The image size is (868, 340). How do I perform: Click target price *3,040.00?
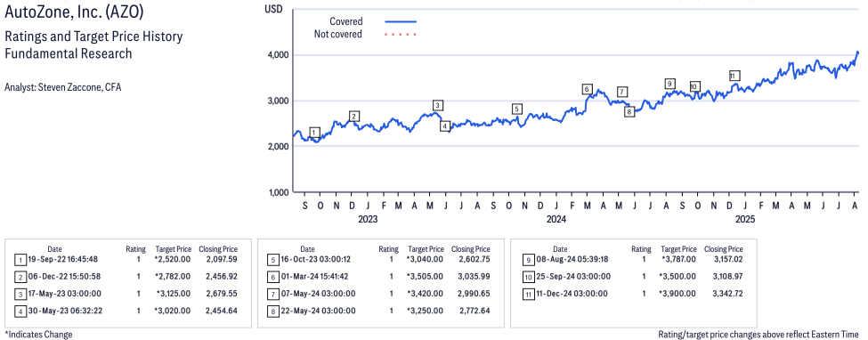[x=426, y=259]
